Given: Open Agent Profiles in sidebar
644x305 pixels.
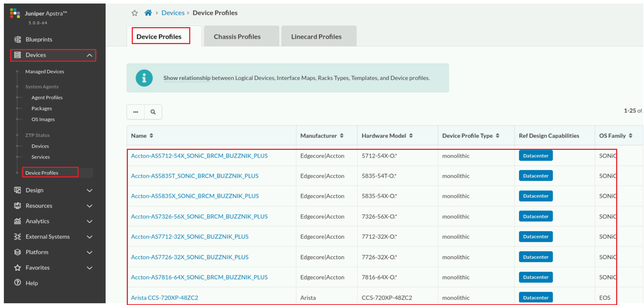Looking at the screenshot, I should tap(47, 98).
